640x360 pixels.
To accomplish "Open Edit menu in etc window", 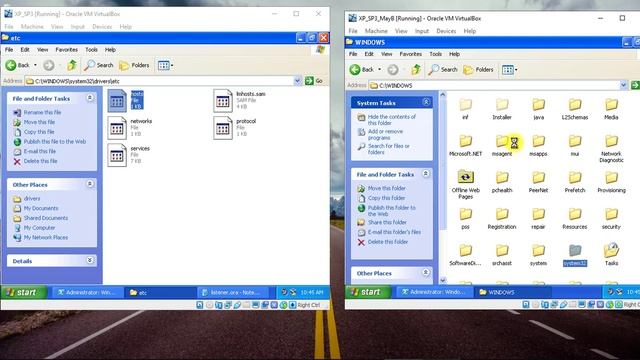I will click(x=25, y=50).
